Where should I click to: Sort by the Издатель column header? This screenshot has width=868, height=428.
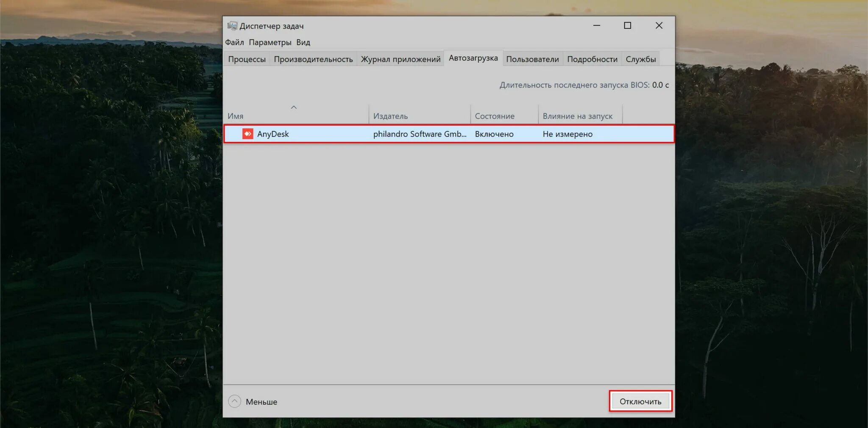(420, 114)
